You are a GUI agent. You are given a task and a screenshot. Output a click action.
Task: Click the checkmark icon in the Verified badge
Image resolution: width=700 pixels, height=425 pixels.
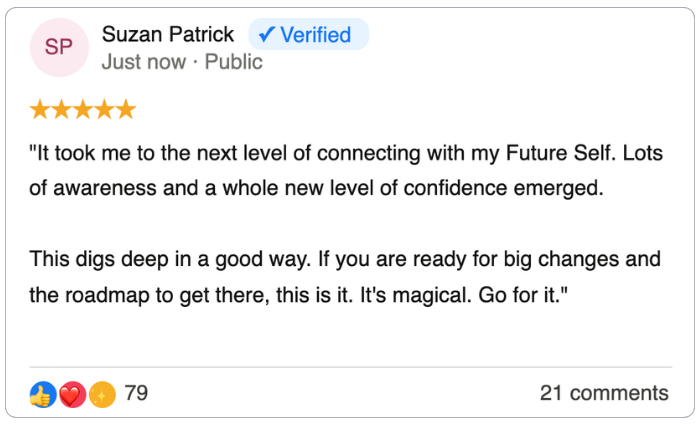(267, 35)
